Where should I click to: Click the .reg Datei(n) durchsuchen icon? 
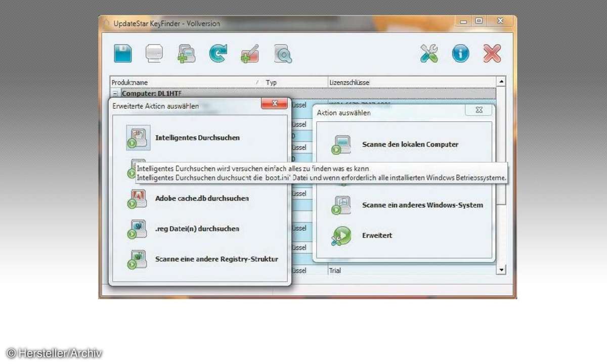137,229
